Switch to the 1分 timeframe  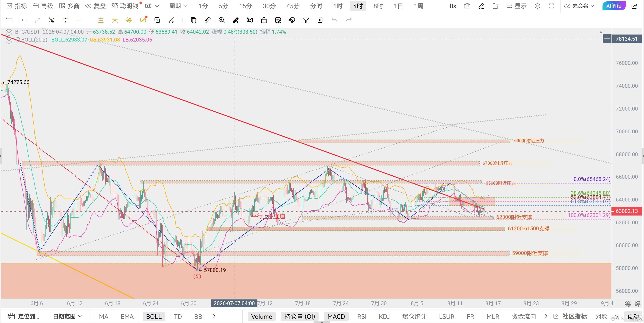click(x=203, y=6)
